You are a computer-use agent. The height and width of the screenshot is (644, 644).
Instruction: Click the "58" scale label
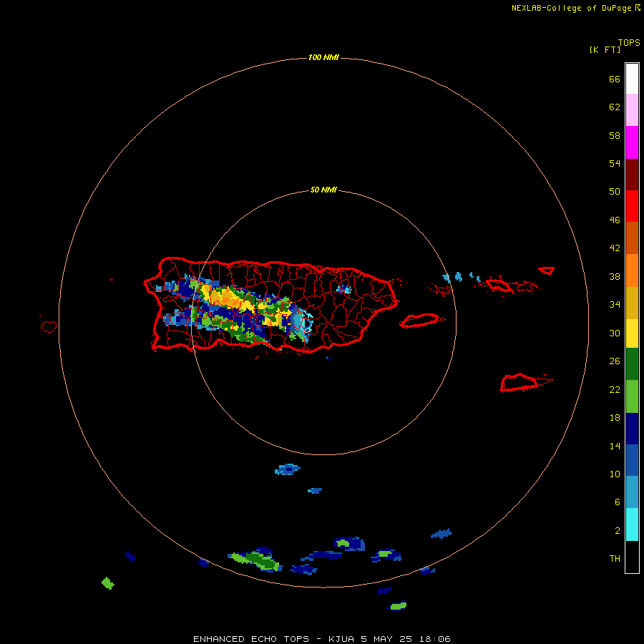[x=615, y=135]
